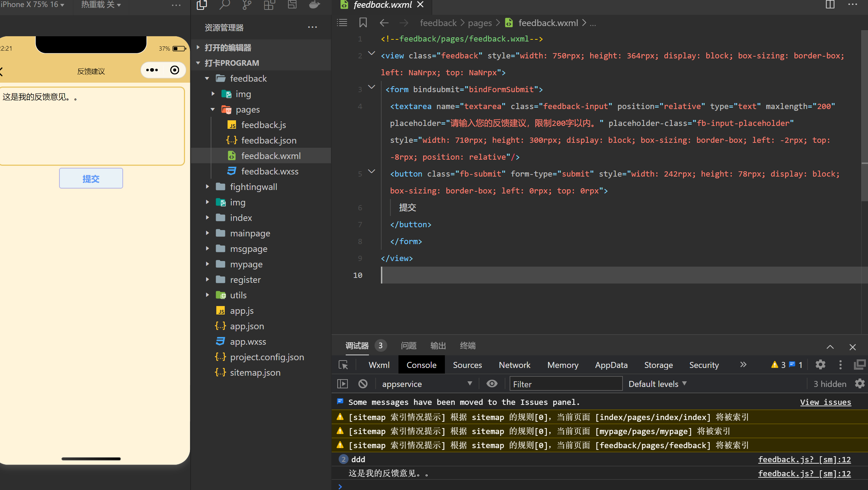Click the element inspector picker icon
The width and height of the screenshot is (868, 490).
[343, 365]
